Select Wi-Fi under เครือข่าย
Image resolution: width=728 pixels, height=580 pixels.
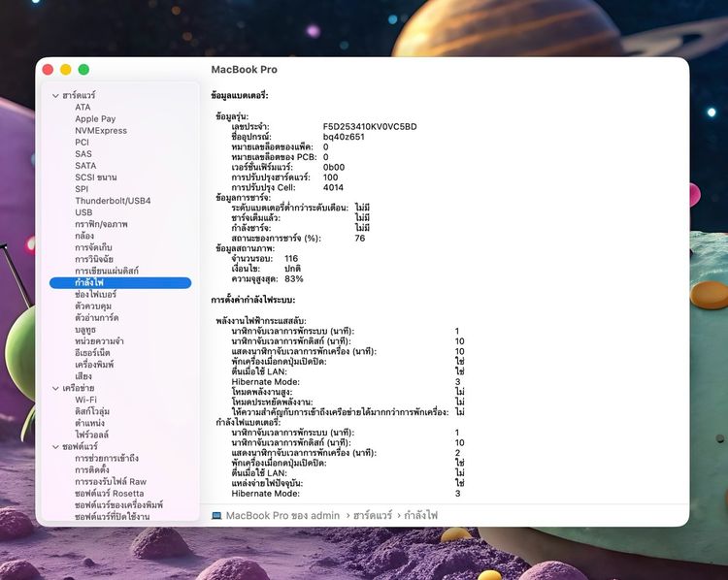click(x=85, y=400)
